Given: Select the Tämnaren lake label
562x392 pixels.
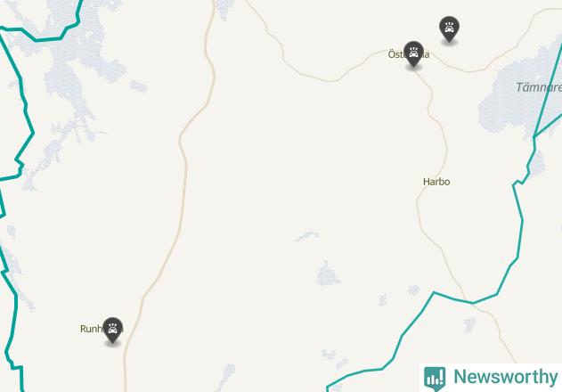Looking at the screenshot, I should coord(539,87).
